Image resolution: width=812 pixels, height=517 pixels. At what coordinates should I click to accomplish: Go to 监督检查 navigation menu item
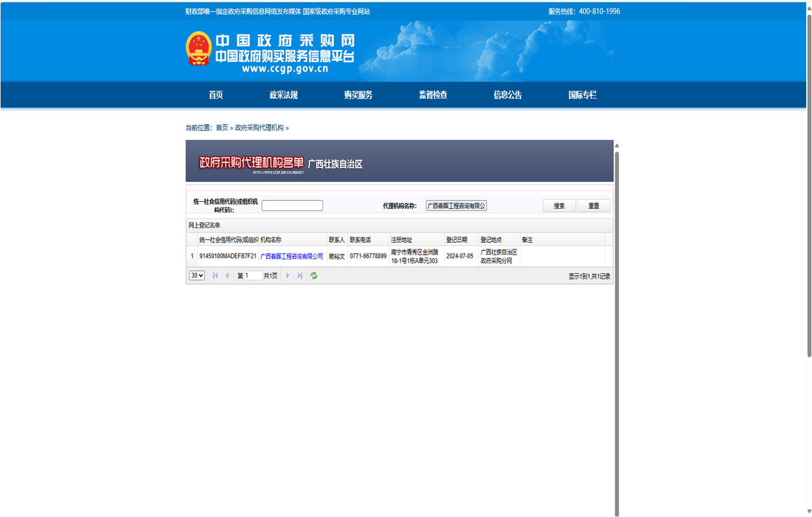(433, 95)
